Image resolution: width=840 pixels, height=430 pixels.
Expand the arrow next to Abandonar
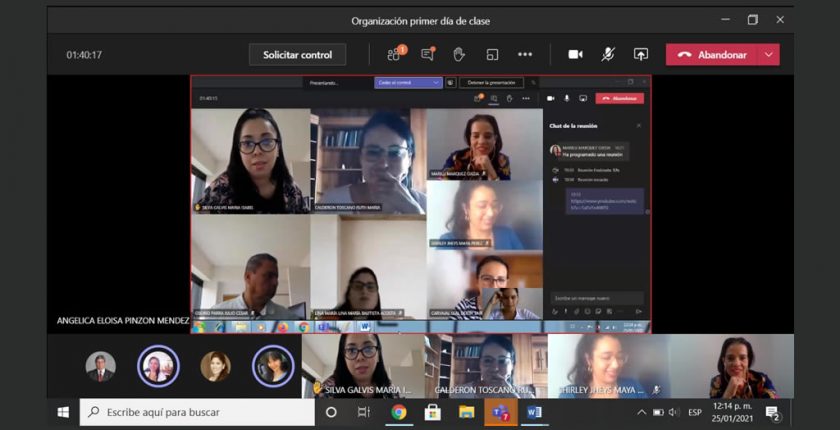769,55
